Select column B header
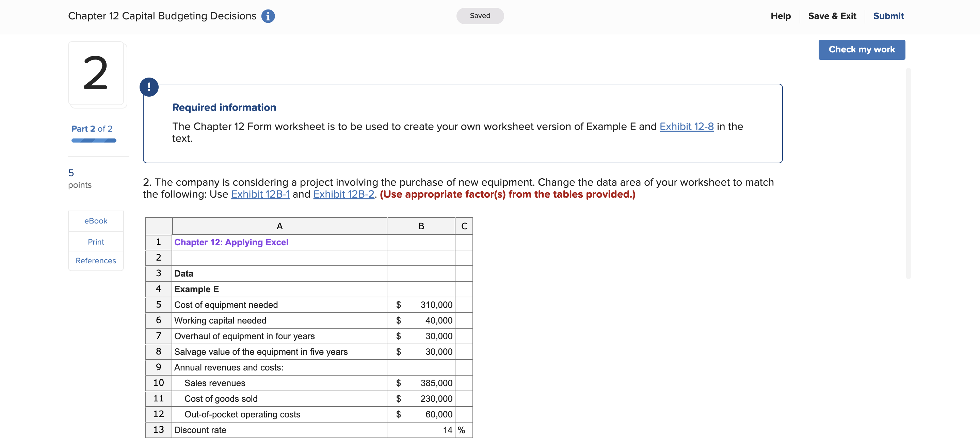Screen dimensions: 980x446 (x=421, y=226)
